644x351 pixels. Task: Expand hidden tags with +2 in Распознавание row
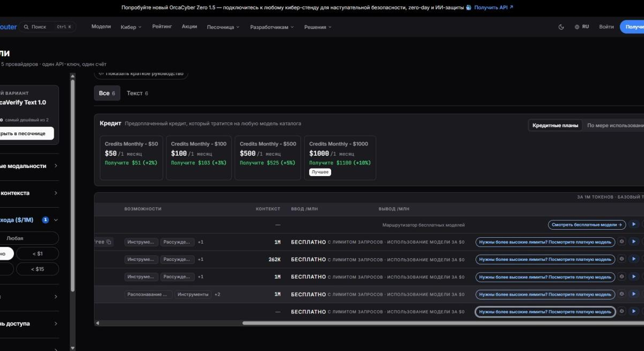pos(217,294)
